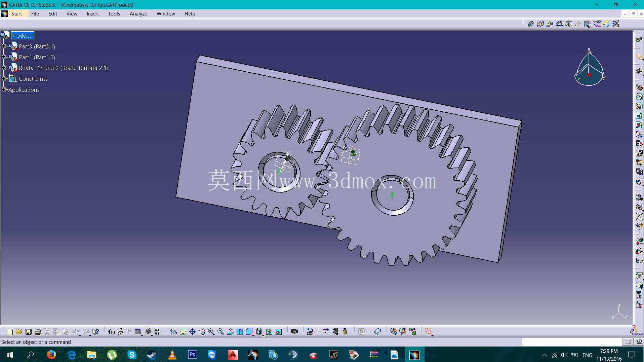Select the Pan tool

coord(192,332)
